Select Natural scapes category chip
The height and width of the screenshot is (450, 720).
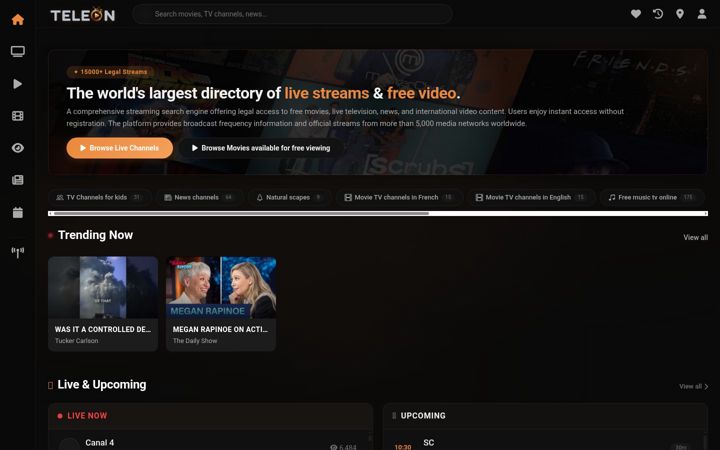pos(289,197)
